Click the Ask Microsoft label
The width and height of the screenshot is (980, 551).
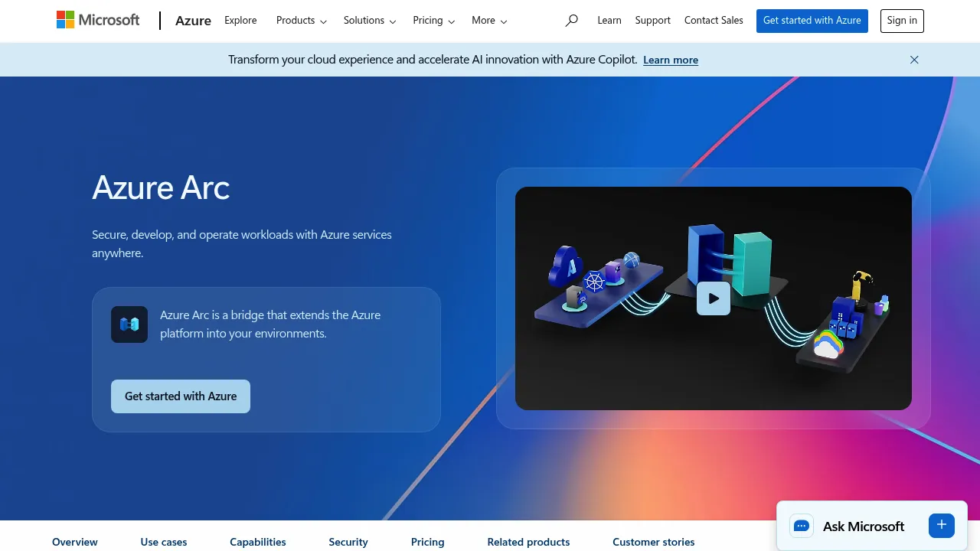coord(864,526)
